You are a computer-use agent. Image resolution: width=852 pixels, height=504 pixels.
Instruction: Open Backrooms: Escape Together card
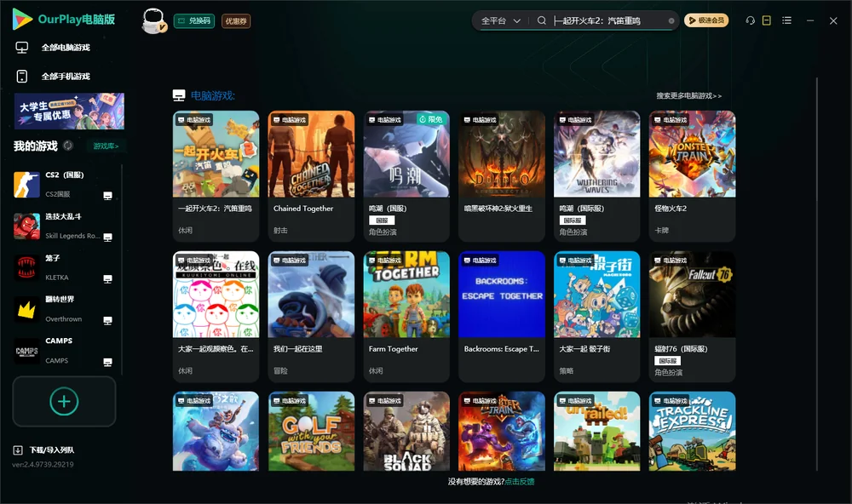coord(502,317)
